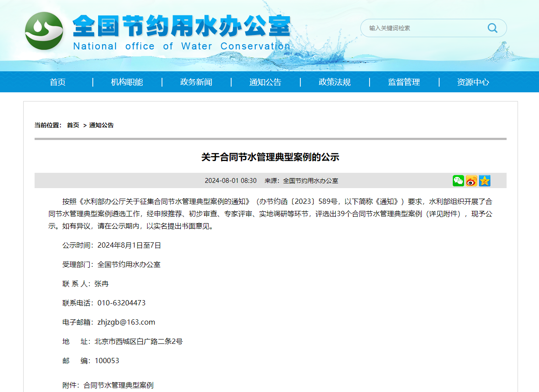
Task: Focus the 输入关键词检索 search box
Action: click(420, 28)
